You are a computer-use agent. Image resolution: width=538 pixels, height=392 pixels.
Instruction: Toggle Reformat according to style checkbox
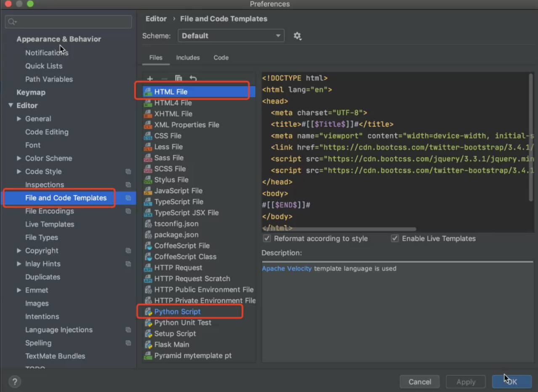(267, 238)
